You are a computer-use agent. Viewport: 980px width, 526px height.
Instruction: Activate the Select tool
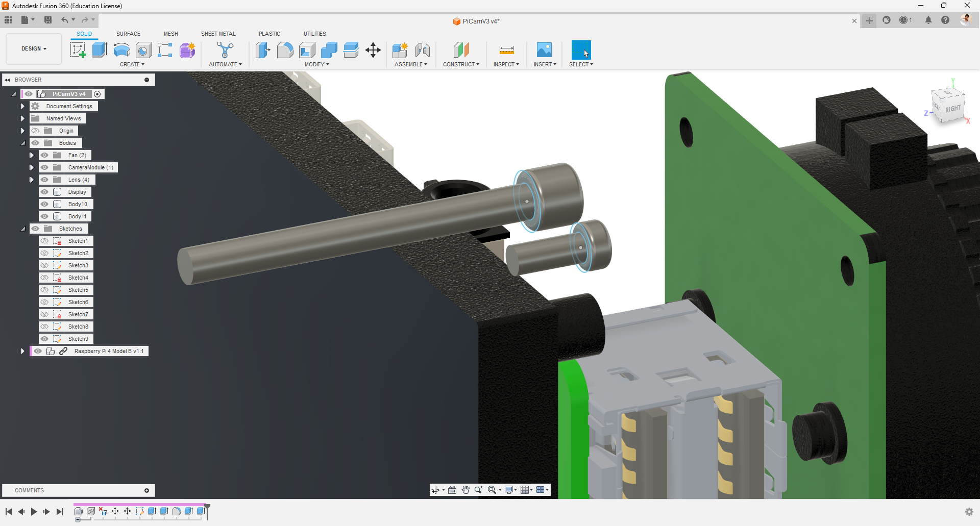click(581, 50)
